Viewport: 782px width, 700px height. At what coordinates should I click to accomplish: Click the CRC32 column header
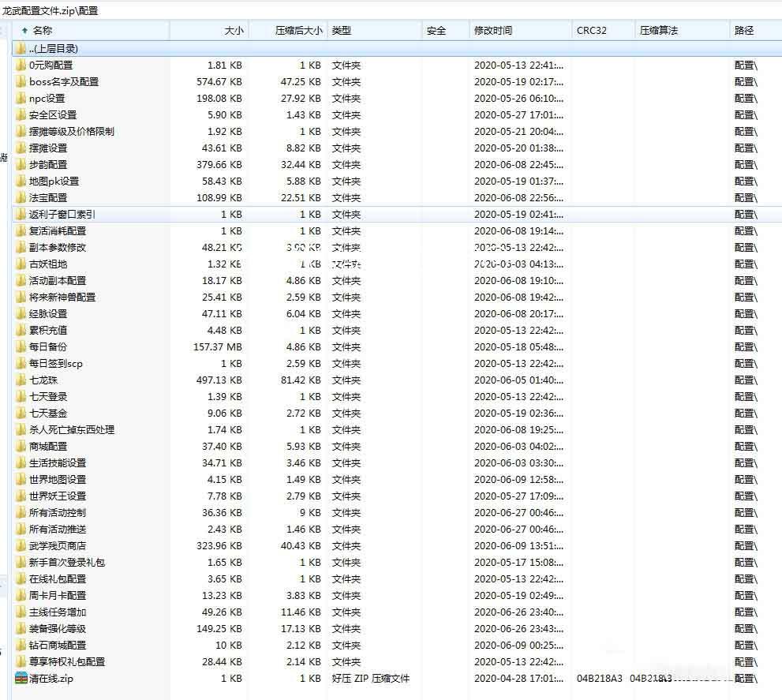click(592, 30)
